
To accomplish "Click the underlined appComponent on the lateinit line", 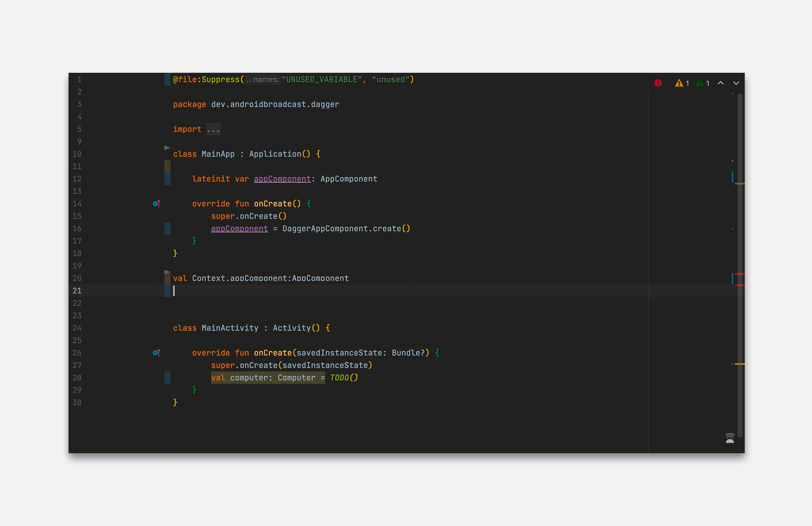I will click(282, 179).
